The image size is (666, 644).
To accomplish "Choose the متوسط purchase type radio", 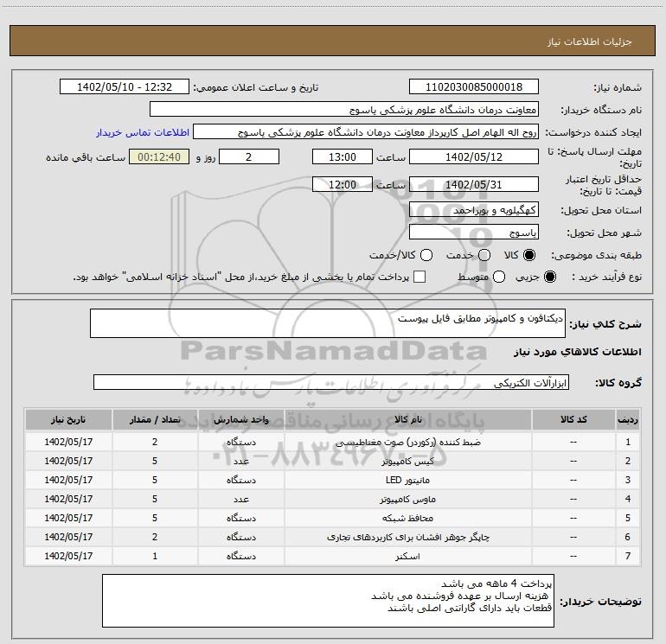I will [x=499, y=277].
